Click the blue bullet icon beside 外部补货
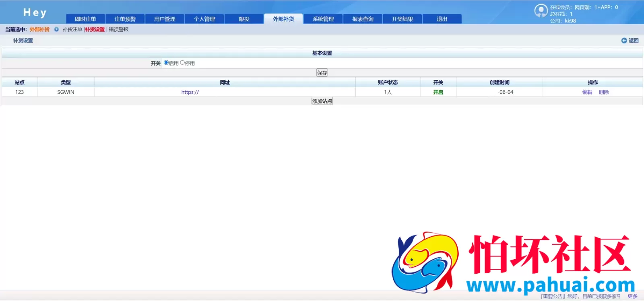 [x=56, y=29]
